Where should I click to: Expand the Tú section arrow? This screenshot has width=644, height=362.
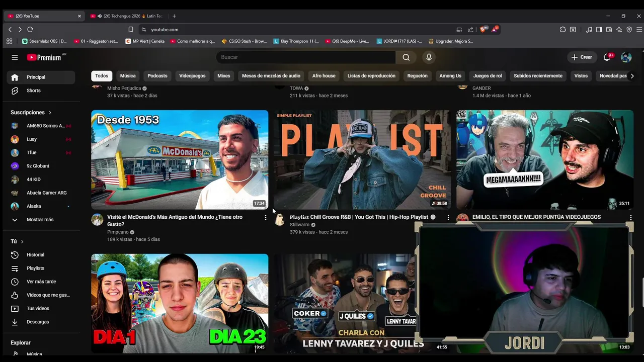(x=22, y=242)
